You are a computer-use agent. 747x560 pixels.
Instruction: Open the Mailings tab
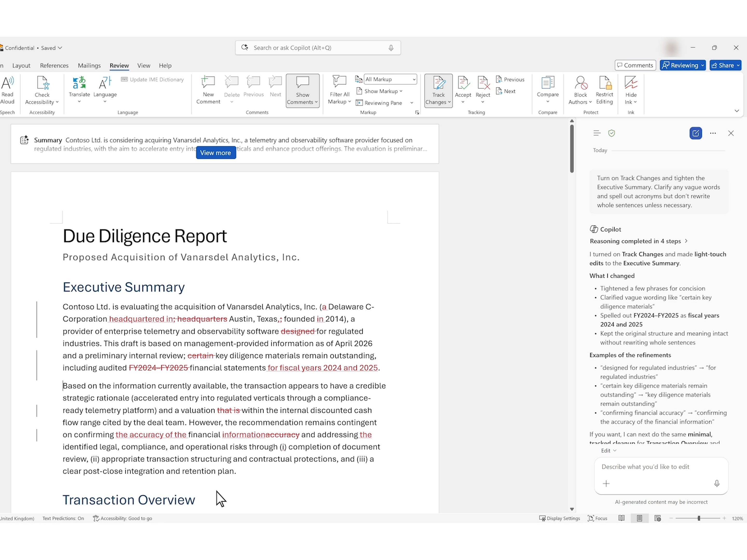tap(89, 66)
